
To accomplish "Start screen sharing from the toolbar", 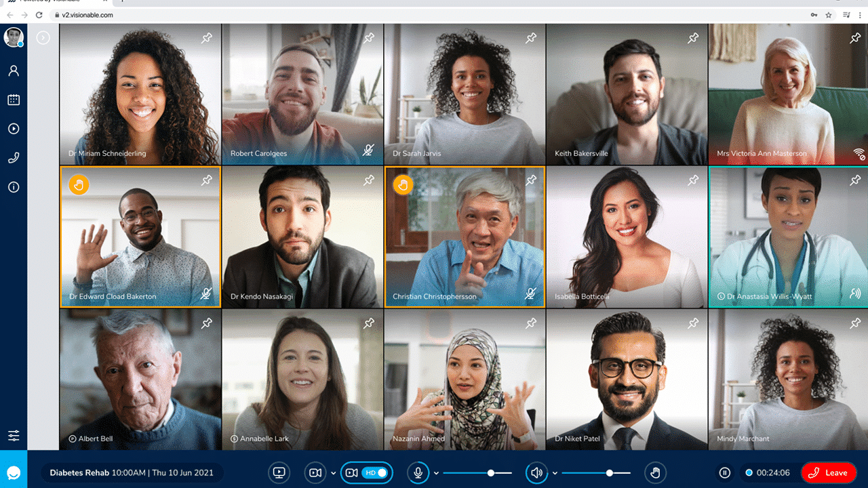I will (x=279, y=472).
